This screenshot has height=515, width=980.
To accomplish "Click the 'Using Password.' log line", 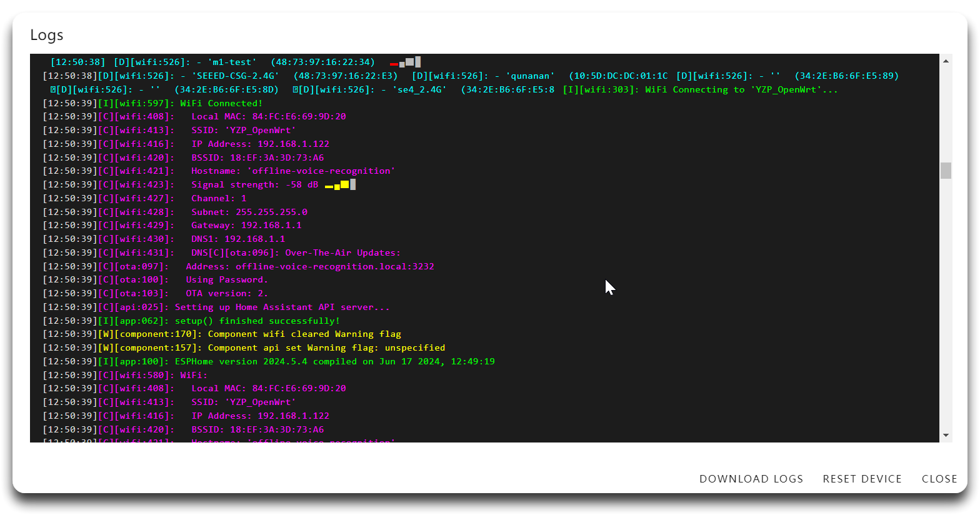I will [156, 279].
